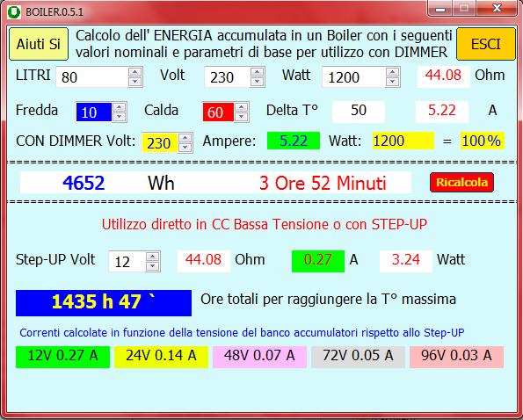523x420 pixels.
Task: Click the salmon 96V 0.03 A box
Action: pos(456,357)
